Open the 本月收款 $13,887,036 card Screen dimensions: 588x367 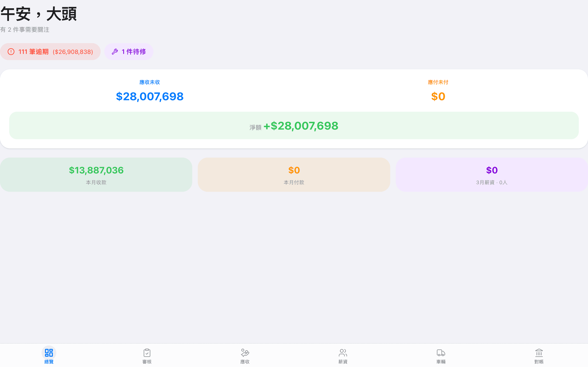(x=96, y=175)
